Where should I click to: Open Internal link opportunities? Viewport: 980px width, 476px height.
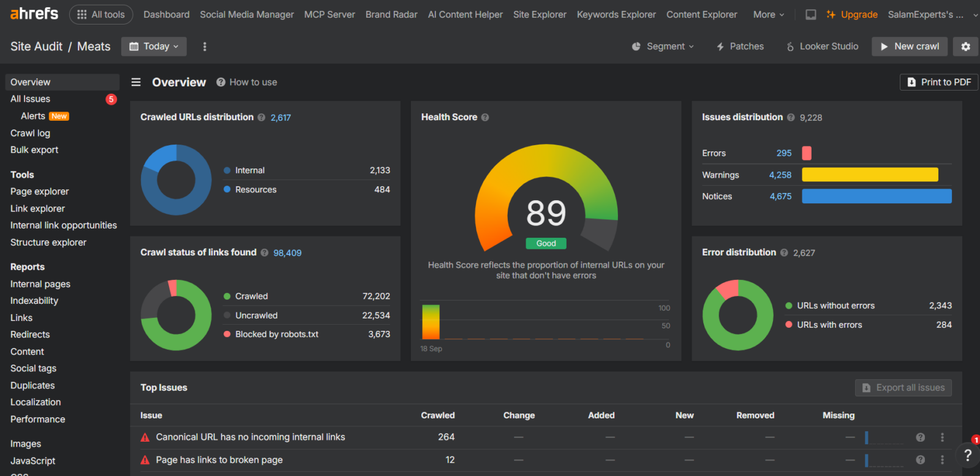[64, 225]
